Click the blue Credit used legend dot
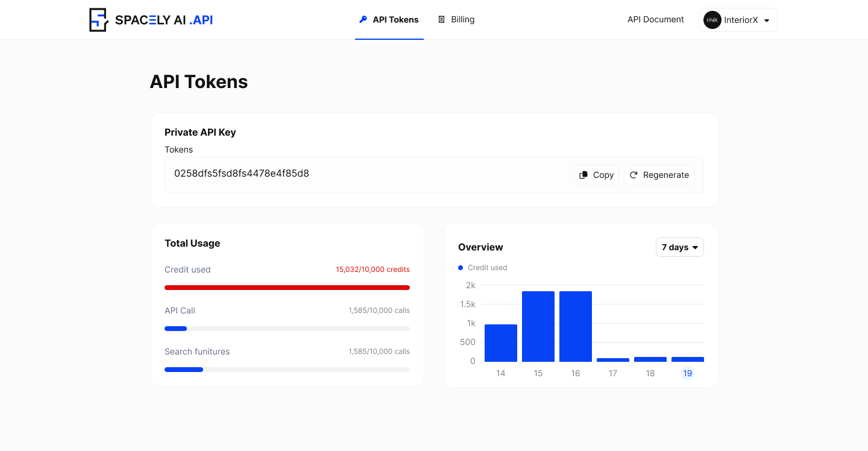This screenshot has height=451, width=868. (461, 268)
